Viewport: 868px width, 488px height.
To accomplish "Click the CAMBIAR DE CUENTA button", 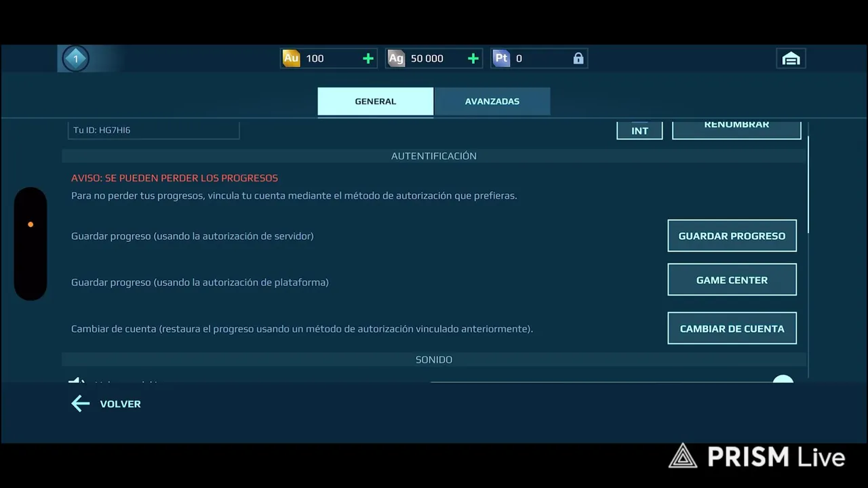I will [732, 329].
